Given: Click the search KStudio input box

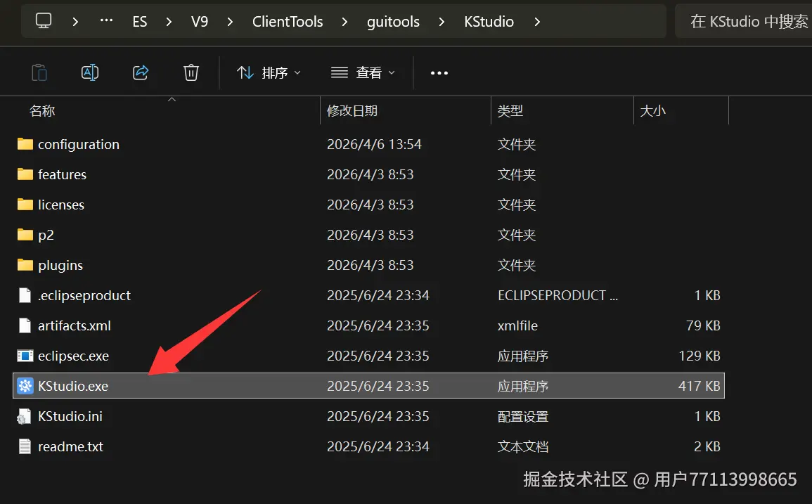Looking at the screenshot, I should point(744,21).
